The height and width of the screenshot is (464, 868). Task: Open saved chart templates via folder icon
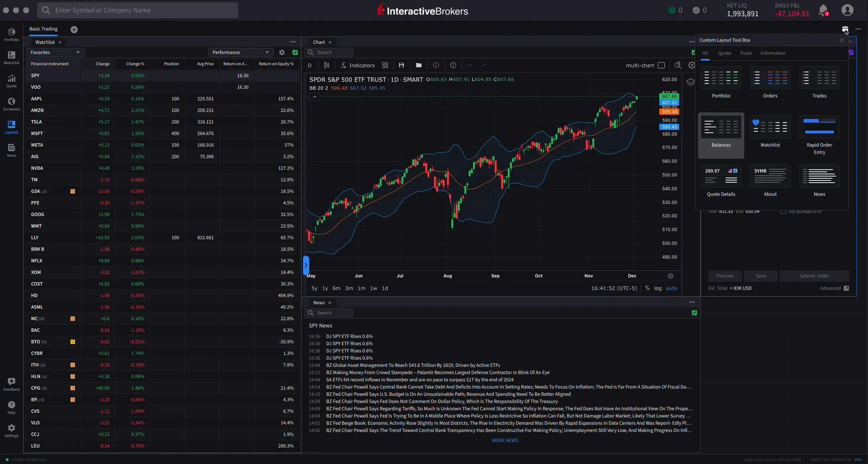418,65
